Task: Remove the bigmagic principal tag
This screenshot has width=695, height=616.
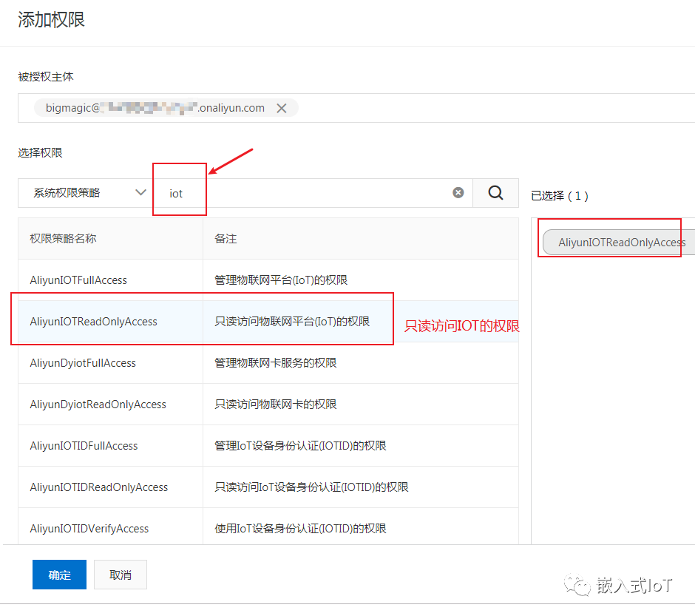Action: [x=282, y=108]
